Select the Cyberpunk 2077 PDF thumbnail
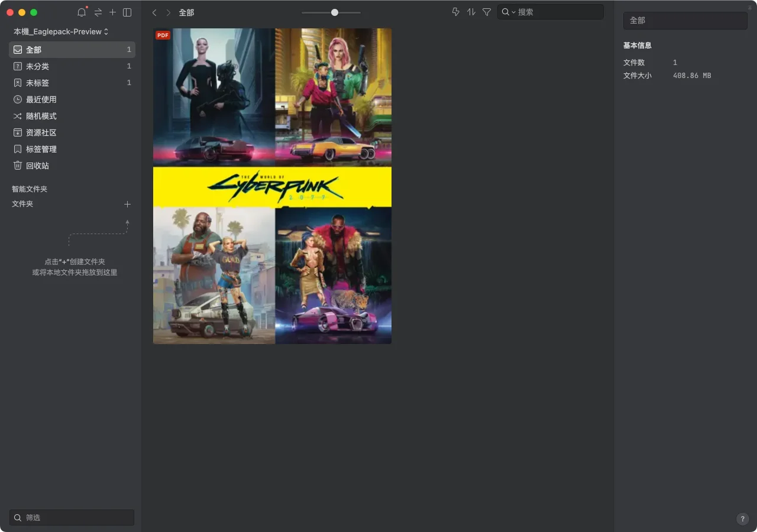Screen dimensions: 757x532 (x=272, y=186)
